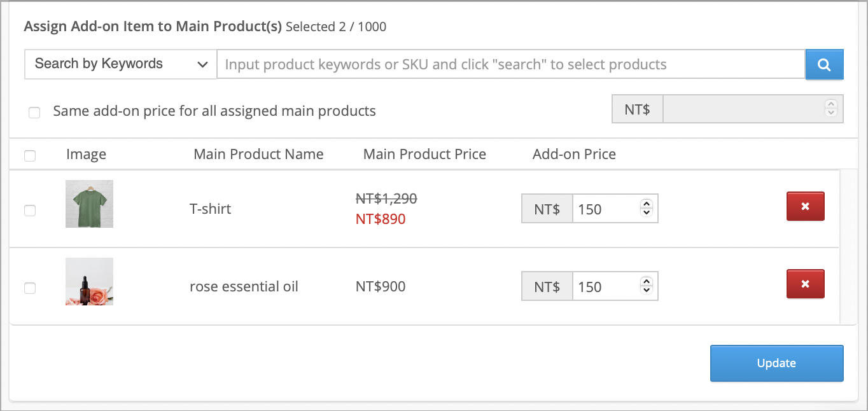This screenshot has height=411, width=868.
Task: Click the green T-shirt product thumbnail
Action: click(x=89, y=204)
